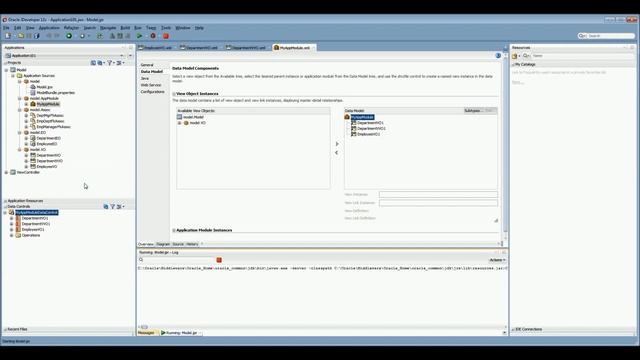Click the Forward navigation toolbar button

point(82,36)
